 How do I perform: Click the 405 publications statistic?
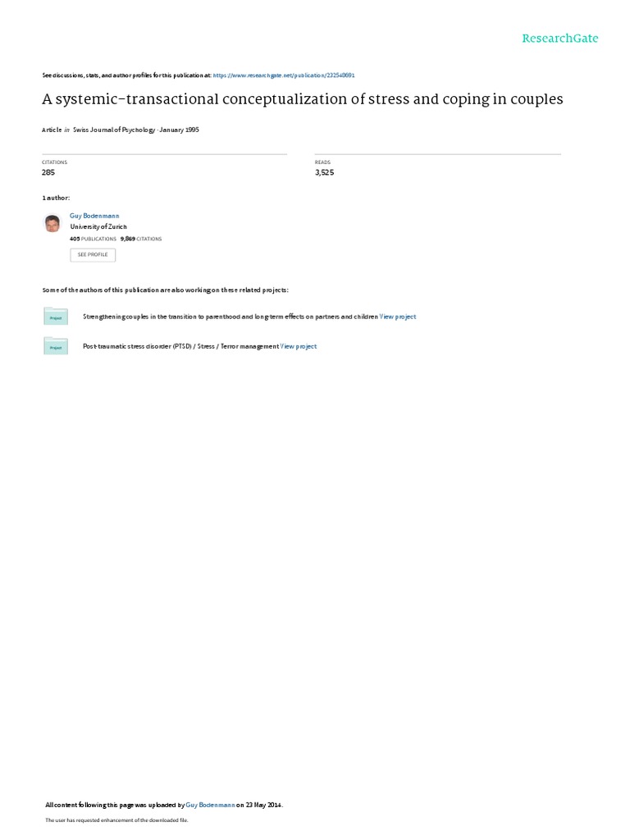pyautogui.click(x=94, y=239)
